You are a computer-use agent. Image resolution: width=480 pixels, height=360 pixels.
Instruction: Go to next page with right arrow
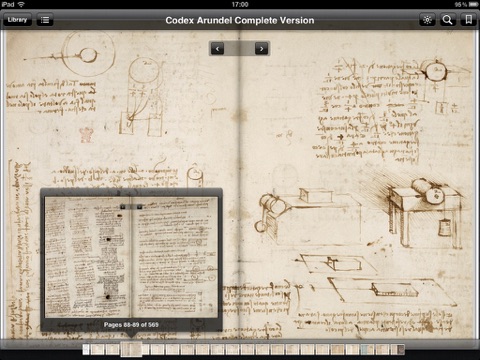point(261,49)
